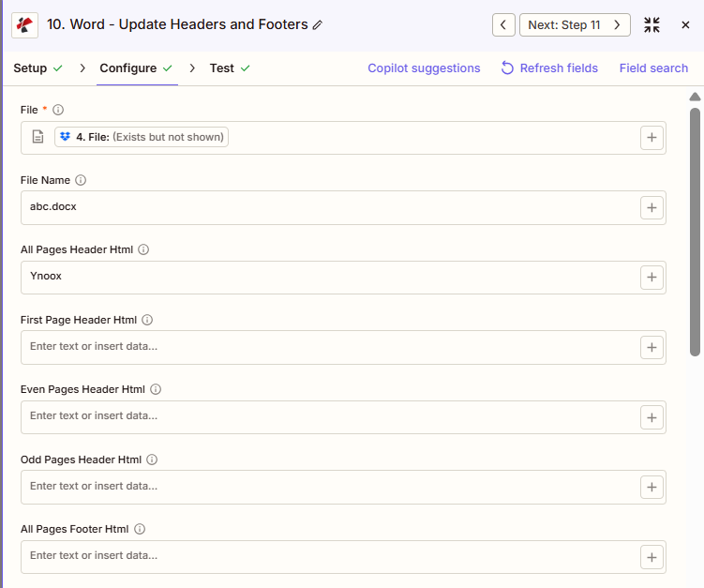Insert data plus for First Page Header
The height and width of the screenshot is (588, 704).
point(652,347)
